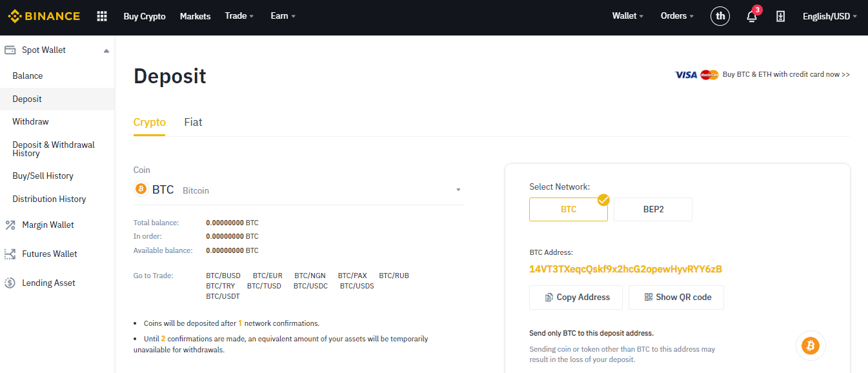Open the BTC/PAX trading pair
This screenshot has width=868, height=373.
click(352, 276)
